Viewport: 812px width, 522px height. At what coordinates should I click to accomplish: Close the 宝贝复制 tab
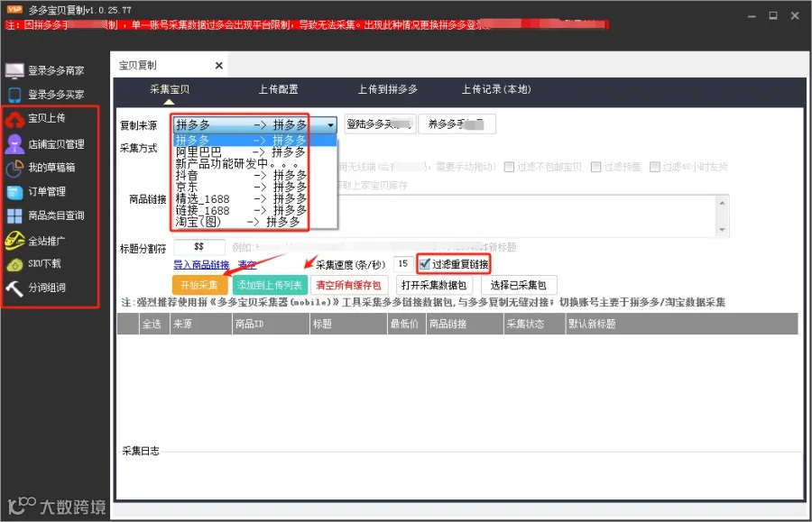(219, 66)
